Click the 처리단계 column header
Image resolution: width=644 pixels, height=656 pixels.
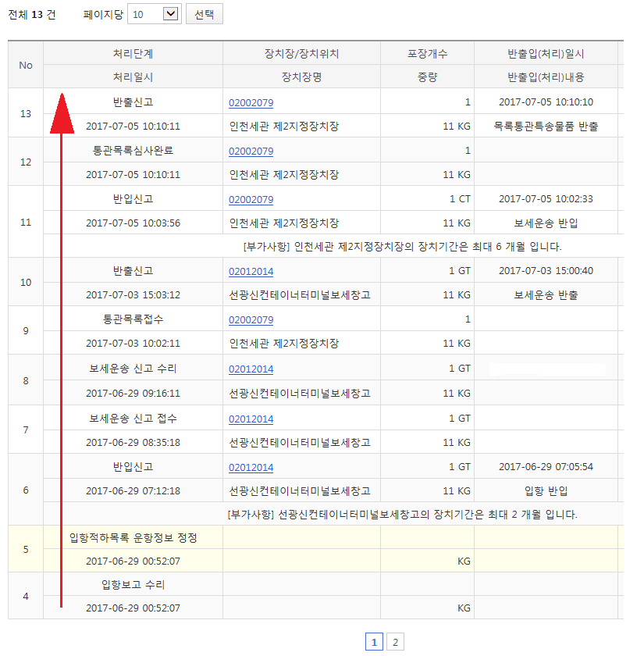[133, 52]
